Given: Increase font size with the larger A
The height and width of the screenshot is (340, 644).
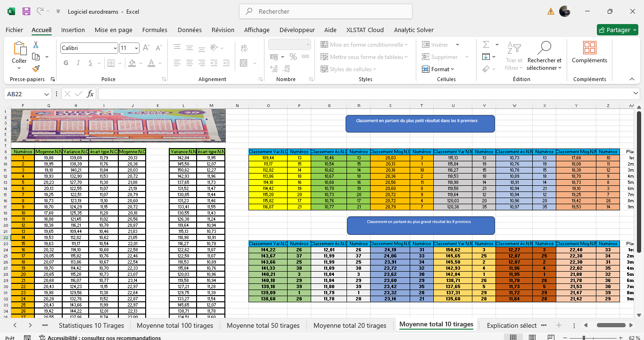Looking at the screenshot, I should 146,48.
